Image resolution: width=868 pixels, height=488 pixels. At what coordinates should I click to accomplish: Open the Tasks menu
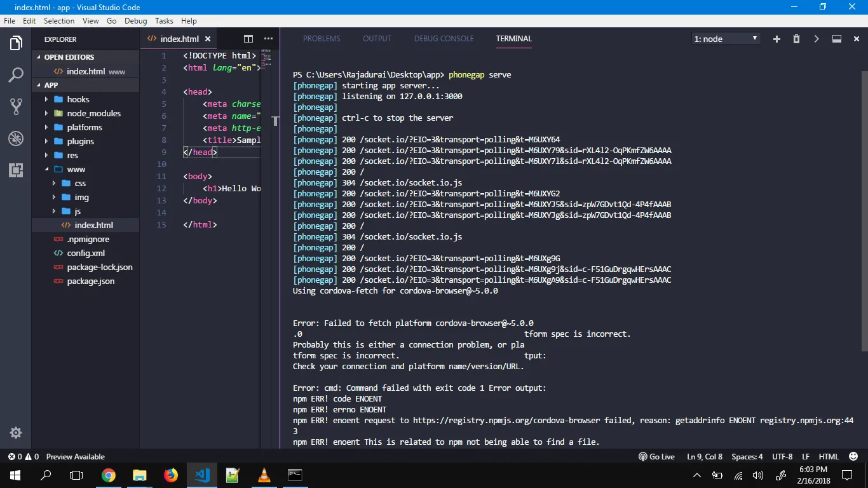164,21
